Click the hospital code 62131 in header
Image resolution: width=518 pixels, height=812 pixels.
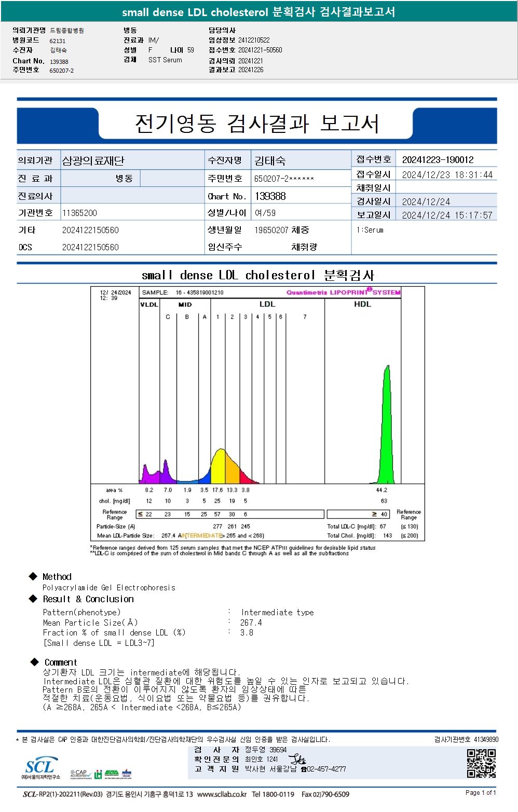click(58, 41)
